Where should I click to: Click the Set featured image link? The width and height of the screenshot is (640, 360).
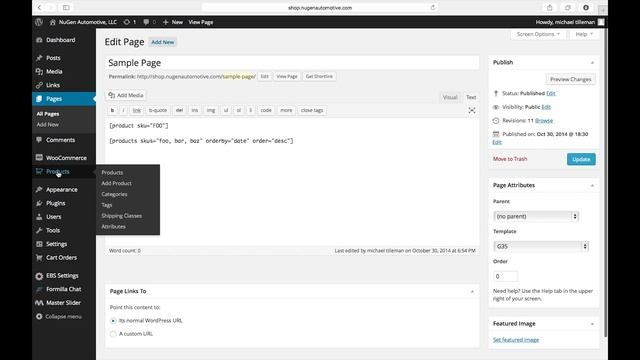coord(516,340)
